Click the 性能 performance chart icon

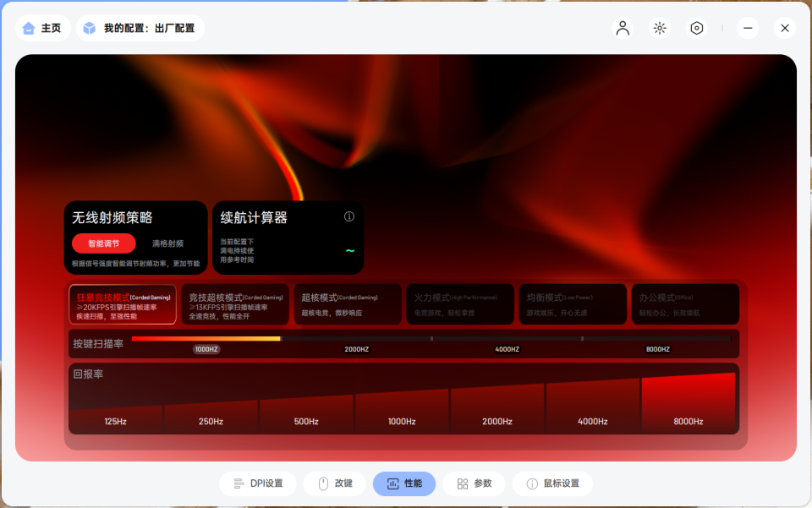[x=392, y=483]
